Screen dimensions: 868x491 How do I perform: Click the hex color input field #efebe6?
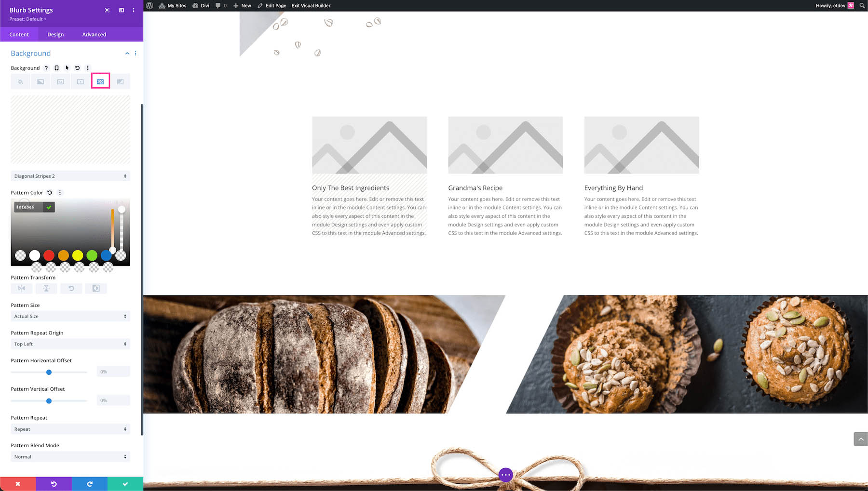pos(28,207)
